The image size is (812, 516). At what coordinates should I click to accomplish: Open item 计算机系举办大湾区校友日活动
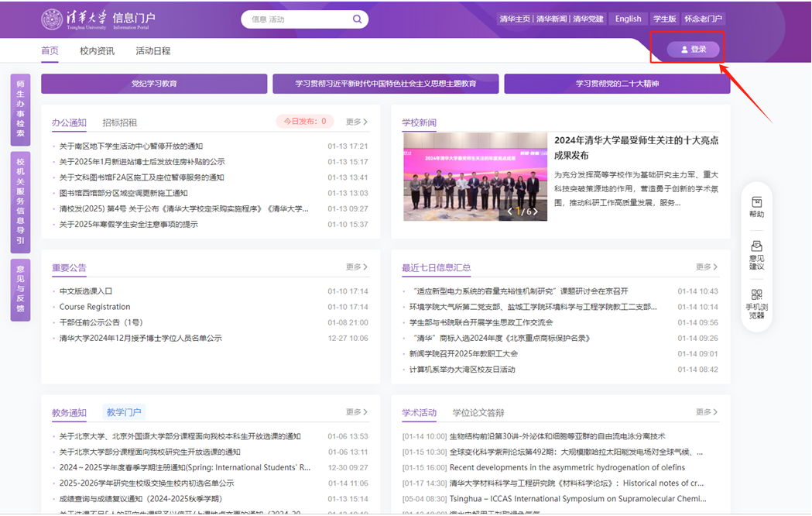(x=462, y=370)
